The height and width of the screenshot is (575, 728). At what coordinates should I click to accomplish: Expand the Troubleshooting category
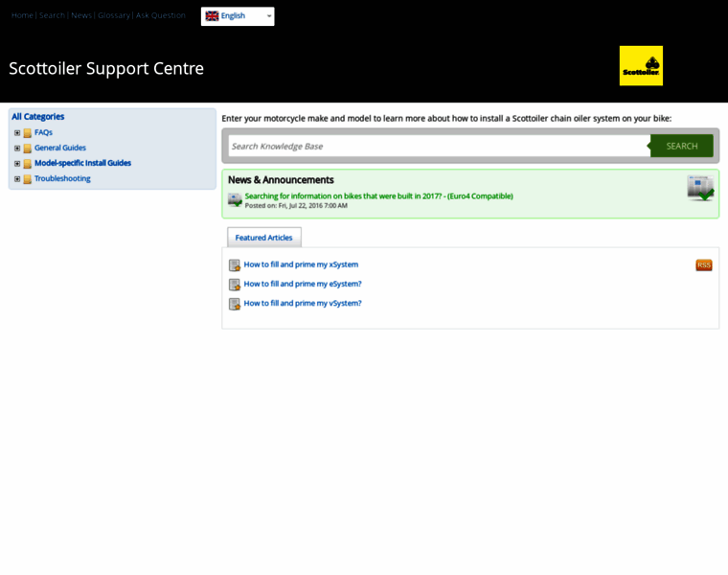[17, 179]
